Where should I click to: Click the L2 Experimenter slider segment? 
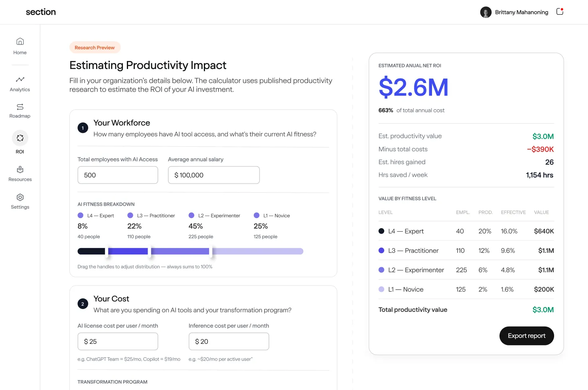click(180, 251)
